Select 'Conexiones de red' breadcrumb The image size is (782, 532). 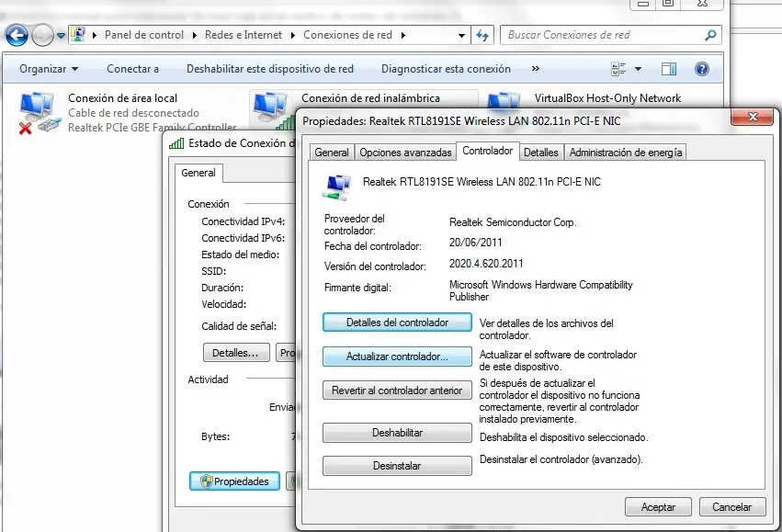(347, 35)
